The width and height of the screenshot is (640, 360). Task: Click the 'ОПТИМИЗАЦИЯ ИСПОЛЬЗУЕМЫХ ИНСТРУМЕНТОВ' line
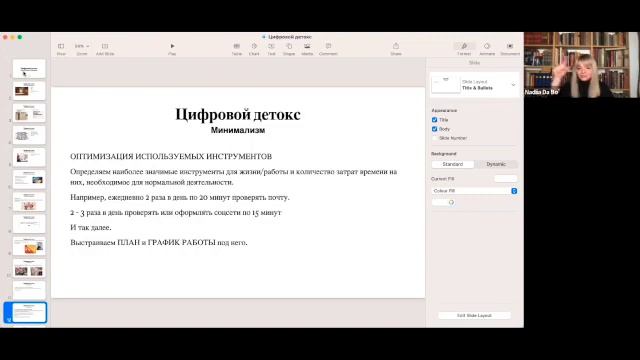[171, 156]
